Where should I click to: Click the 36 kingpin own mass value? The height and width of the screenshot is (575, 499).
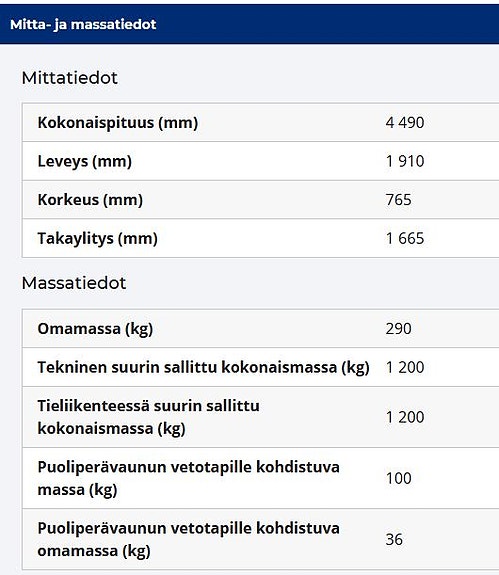394,539
